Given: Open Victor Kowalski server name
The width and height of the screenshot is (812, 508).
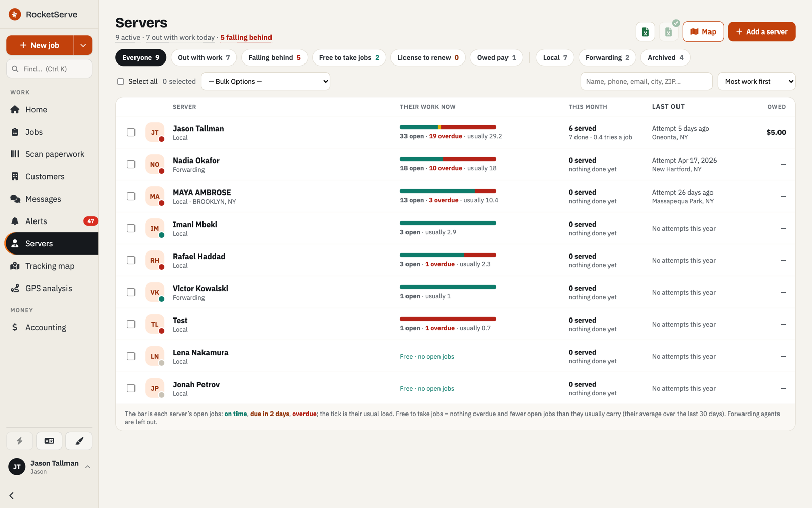Looking at the screenshot, I should point(200,288).
